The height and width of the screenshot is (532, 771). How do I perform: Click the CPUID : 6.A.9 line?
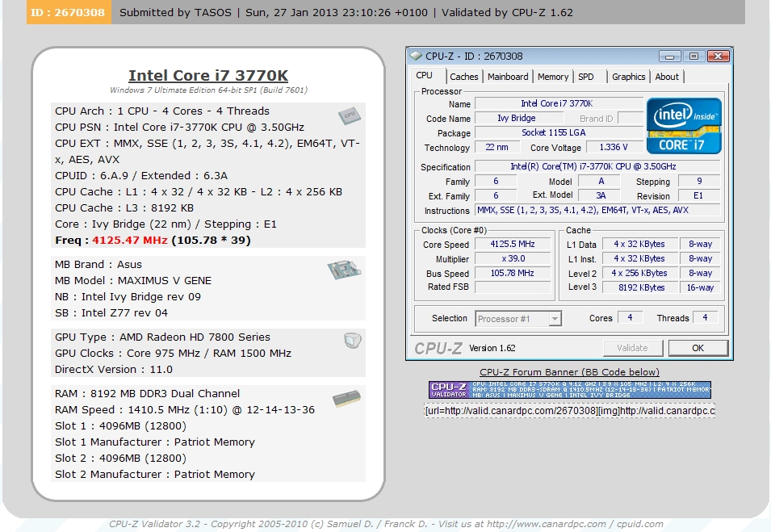141,176
